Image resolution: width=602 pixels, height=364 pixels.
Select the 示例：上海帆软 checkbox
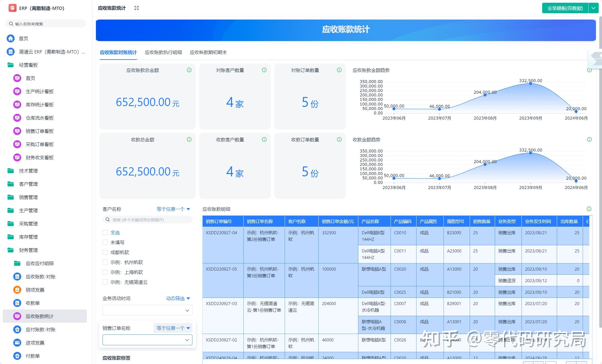[x=105, y=272]
